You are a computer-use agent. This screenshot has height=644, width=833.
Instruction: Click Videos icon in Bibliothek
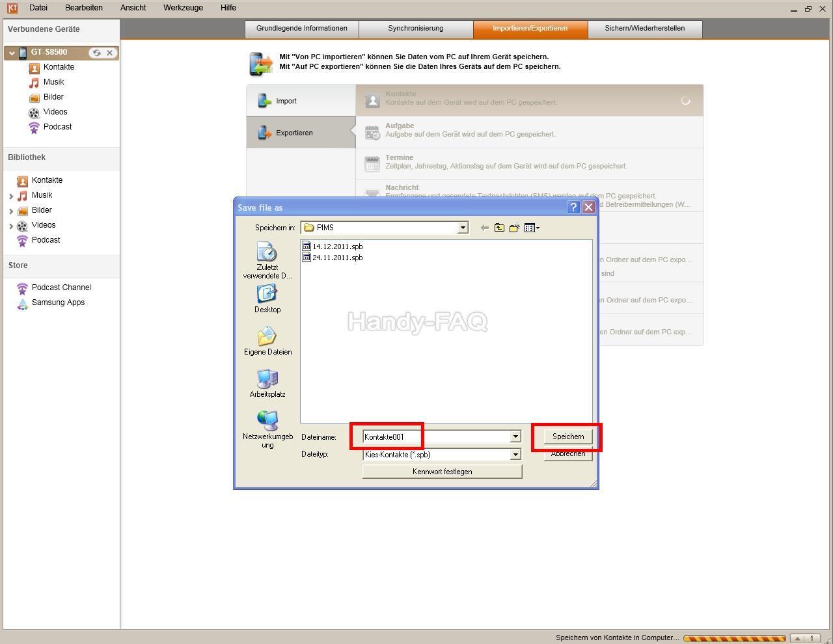point(23,226)
